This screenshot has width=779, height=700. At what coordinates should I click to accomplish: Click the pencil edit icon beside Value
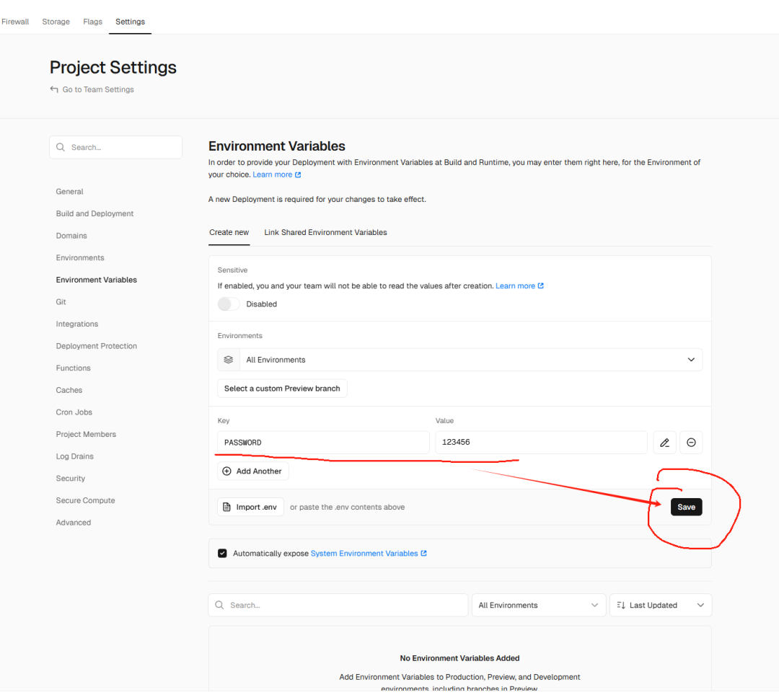coord(664,443)
